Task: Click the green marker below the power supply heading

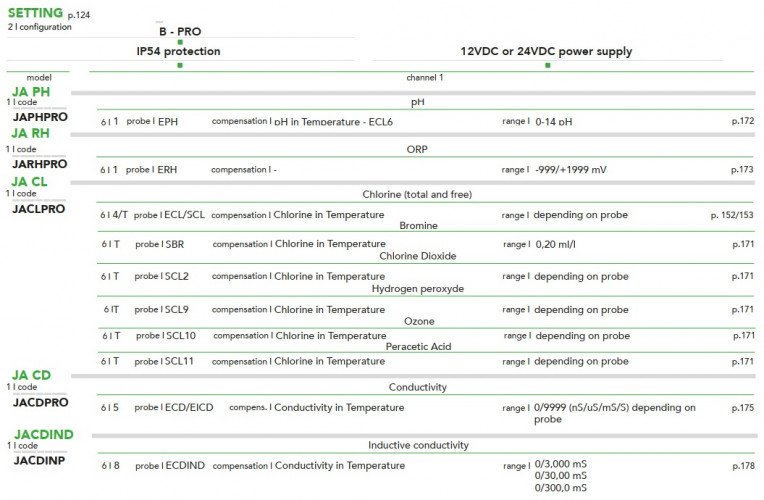Action: [547, 65]
